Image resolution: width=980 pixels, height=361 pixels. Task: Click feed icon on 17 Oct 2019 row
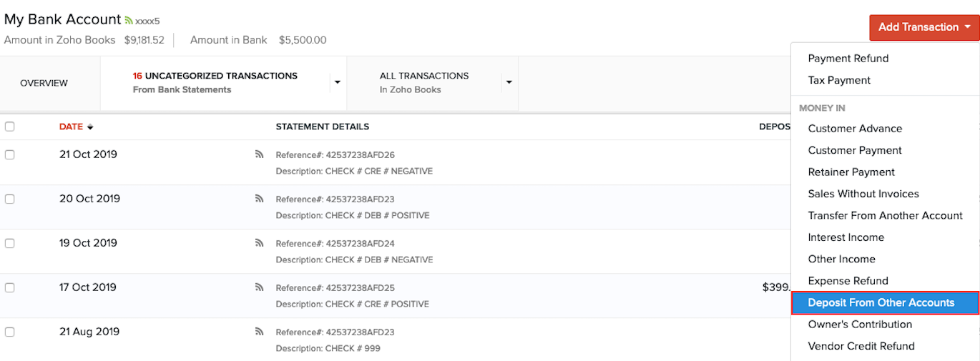260,287
